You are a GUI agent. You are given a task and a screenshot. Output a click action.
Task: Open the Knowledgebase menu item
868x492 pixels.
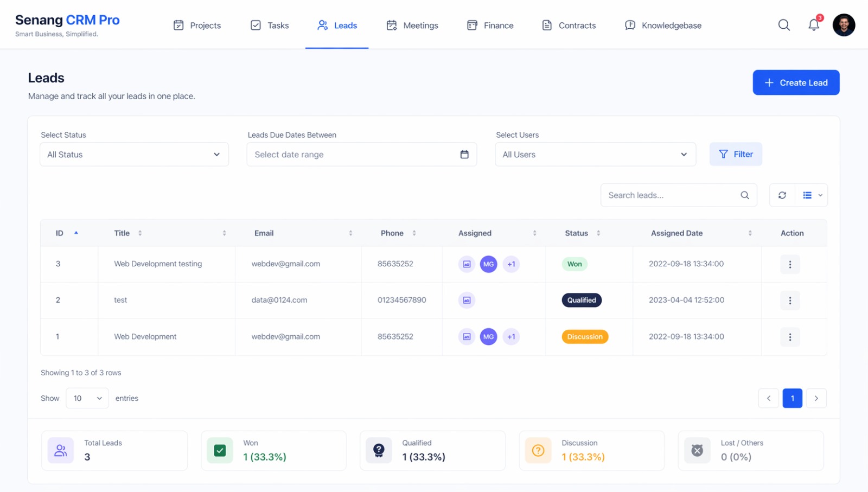click(x=663, y=25)
